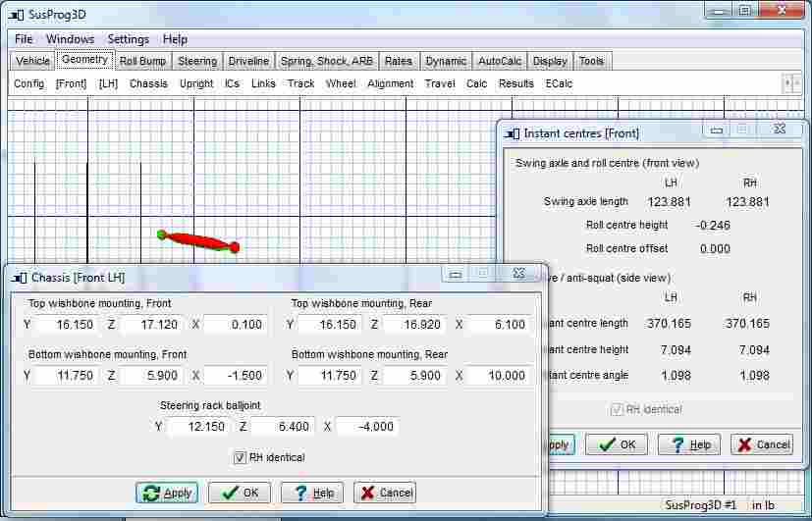812x521 pixels.
Task: Cancel the Chassis [Front LH] dialog
Action: (385, 493)
